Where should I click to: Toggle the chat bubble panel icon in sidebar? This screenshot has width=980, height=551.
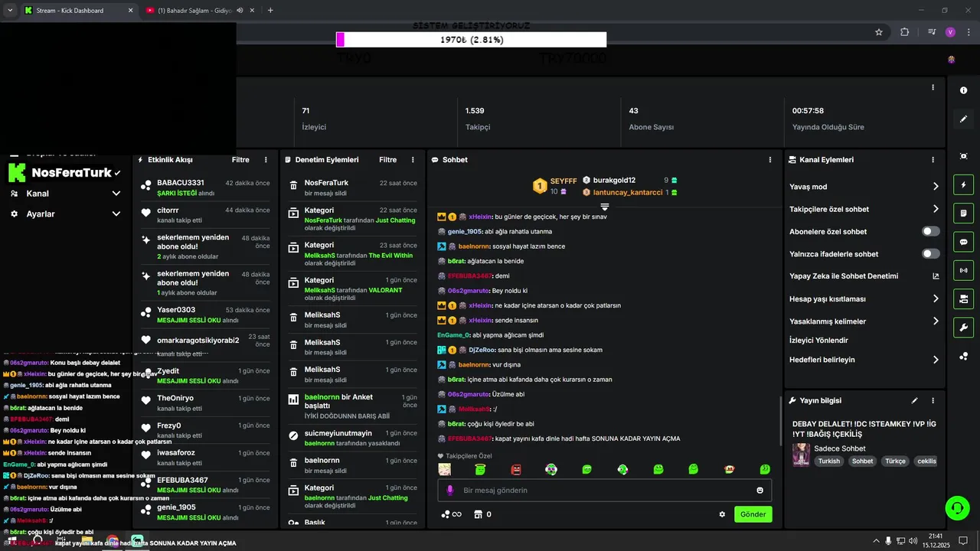963,242
